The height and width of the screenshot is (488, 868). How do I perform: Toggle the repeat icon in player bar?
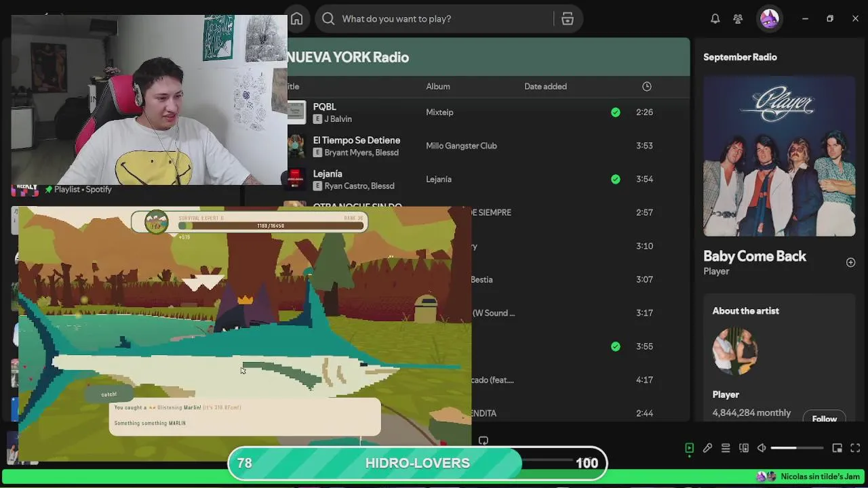point(483,441)
